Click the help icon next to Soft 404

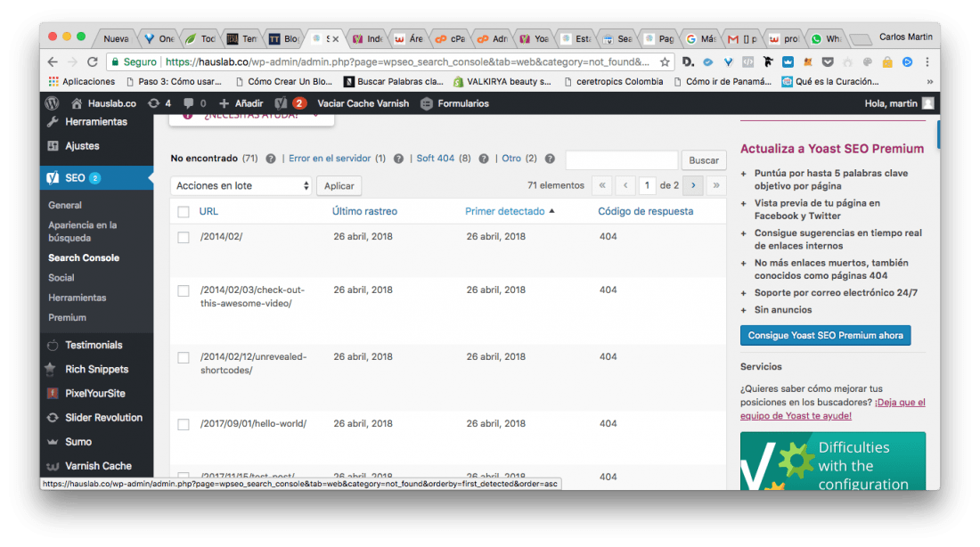click(x=484, y=159)
